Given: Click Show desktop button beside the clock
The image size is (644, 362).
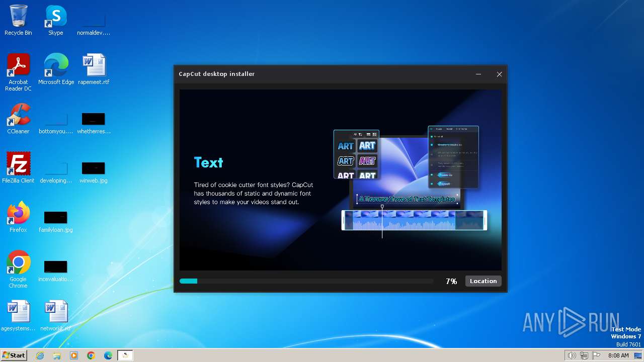Looking at the screenshot, I should 639,355.
